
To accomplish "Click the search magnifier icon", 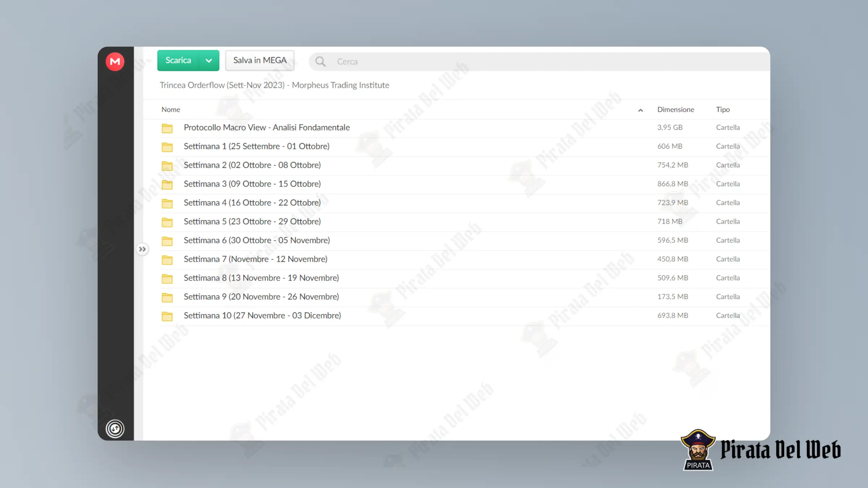I will (x=320, y=61).
